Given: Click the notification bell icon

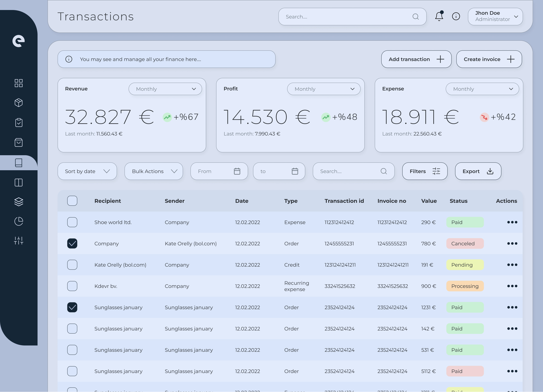Looking at the screenshot, I should pos(439,16).
